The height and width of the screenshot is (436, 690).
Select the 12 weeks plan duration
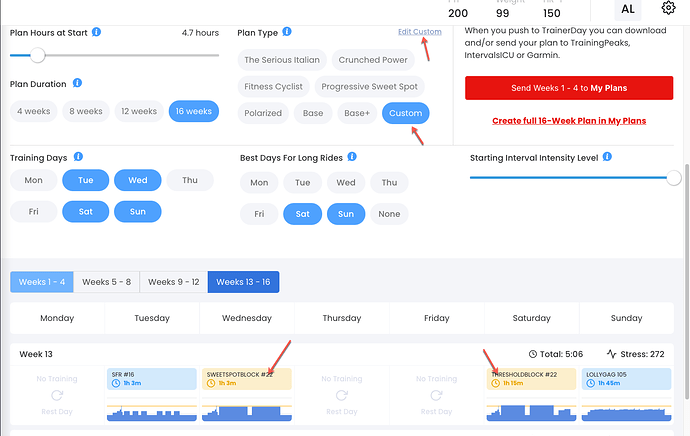click(139, 111)
